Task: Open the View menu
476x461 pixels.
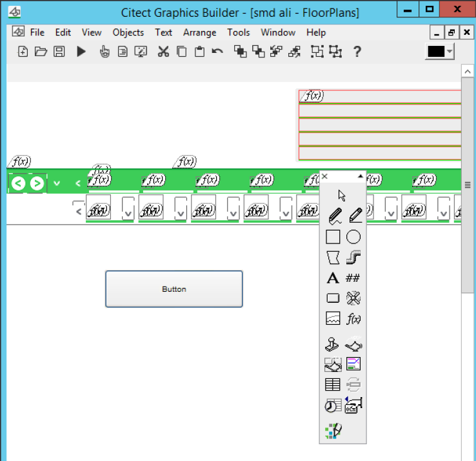Action: click(92, 32)
